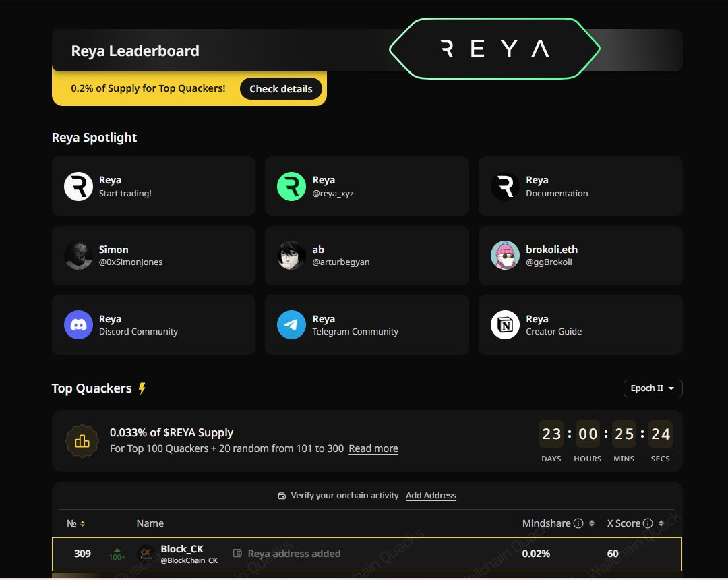Show the Mindshare info tooltip icon
This screenshot has width=728, height=580.
[578, 523]
